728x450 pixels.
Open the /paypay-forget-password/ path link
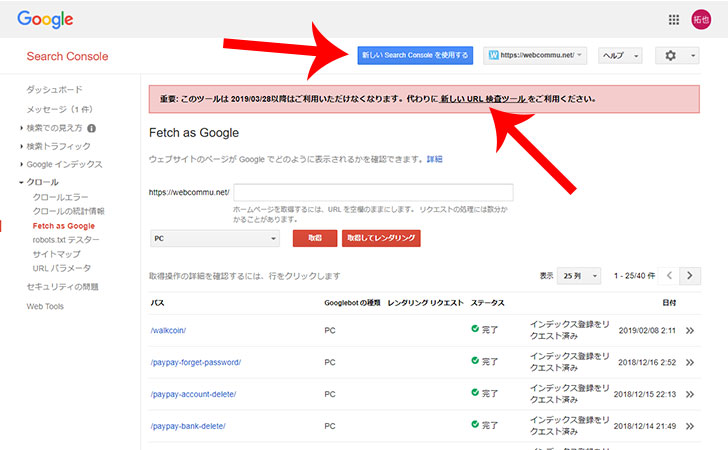195,362
